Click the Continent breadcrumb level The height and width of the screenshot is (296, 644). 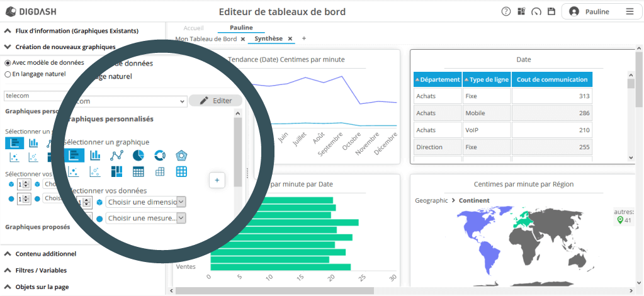pos(474,201)
